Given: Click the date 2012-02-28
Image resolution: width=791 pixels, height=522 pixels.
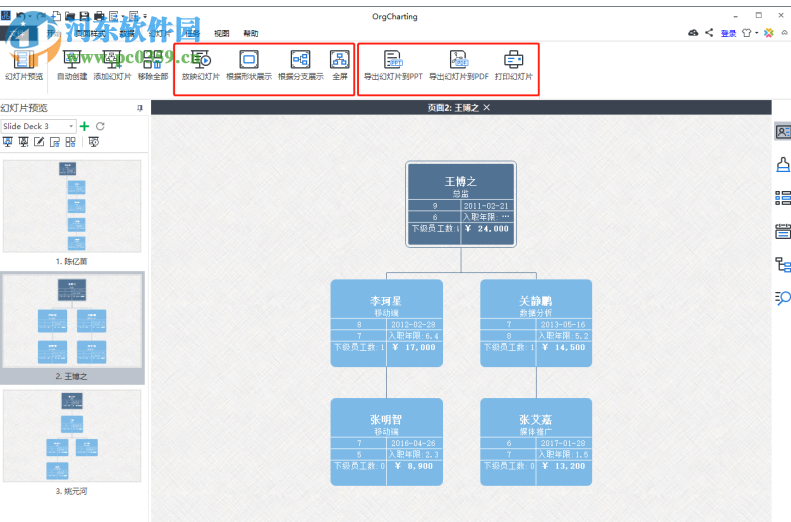Looking at the screenshot, I should (x=413, y=325).
